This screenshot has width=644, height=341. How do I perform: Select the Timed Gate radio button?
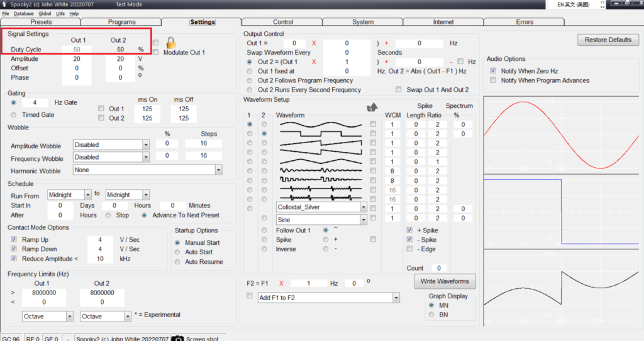click(14, 114)
